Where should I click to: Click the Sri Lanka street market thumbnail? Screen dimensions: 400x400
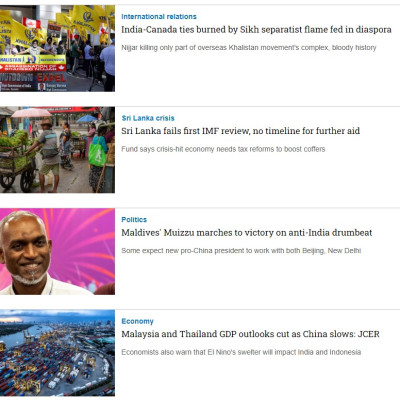(x=57, y=150)
